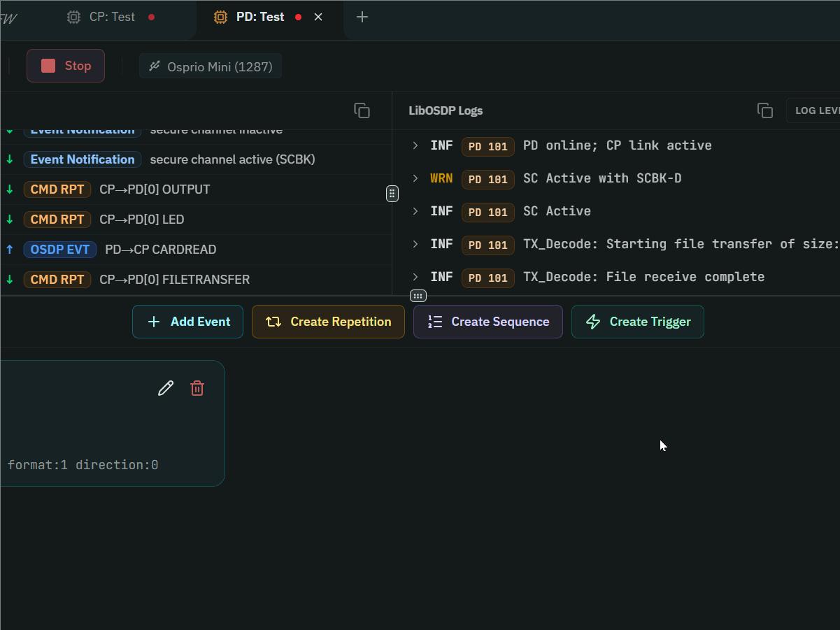This screenshot has width=840, height=630.
Task: Click the up arrow icon on the CARDREAD row
Action: (x=10, y=250)
